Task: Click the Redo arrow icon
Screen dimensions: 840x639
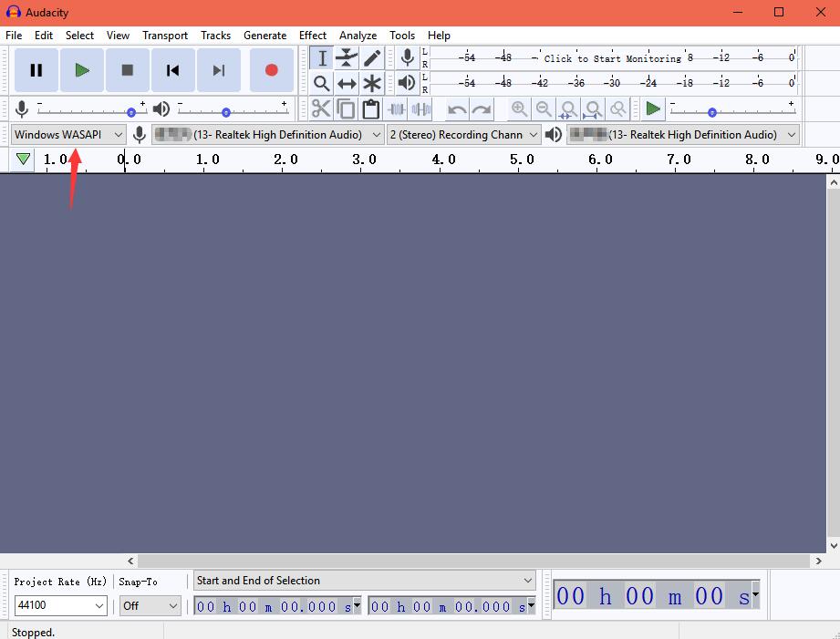Action: (482, 109)
